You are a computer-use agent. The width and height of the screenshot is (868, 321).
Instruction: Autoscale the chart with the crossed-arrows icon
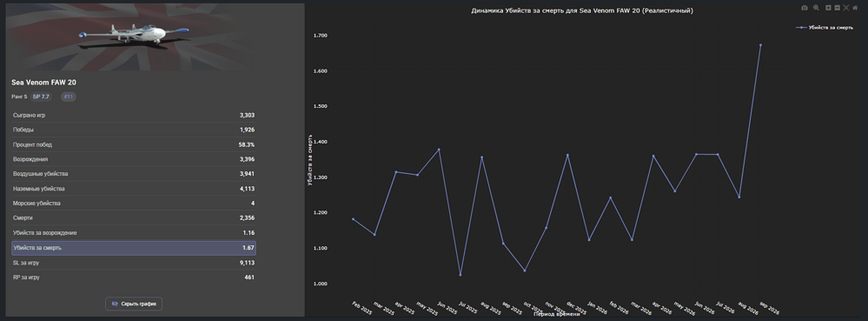tap(846, 8)
